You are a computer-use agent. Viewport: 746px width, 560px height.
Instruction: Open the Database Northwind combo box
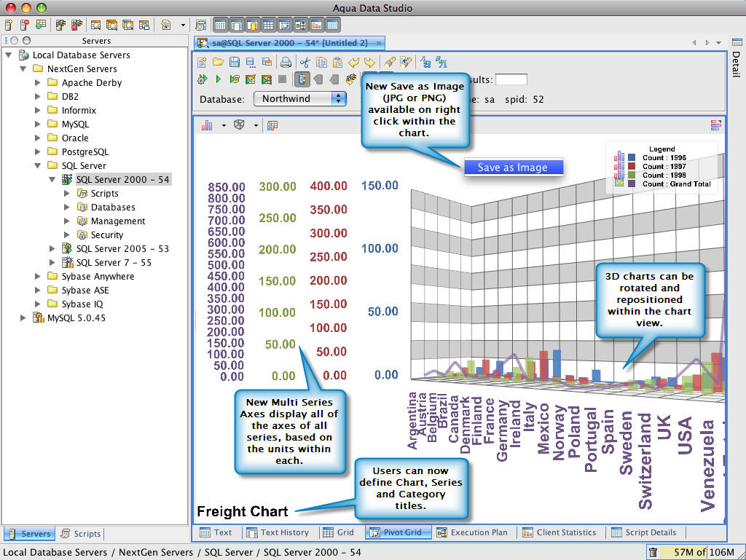click(x=300, y=99)
